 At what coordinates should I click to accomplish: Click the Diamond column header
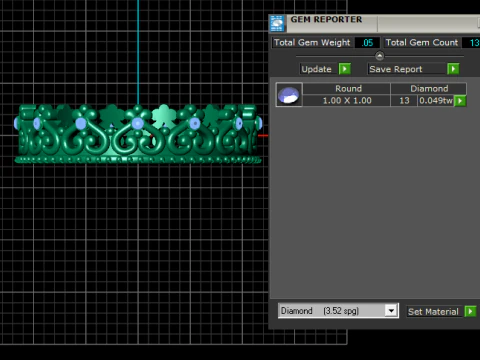(x=429, y=89)
